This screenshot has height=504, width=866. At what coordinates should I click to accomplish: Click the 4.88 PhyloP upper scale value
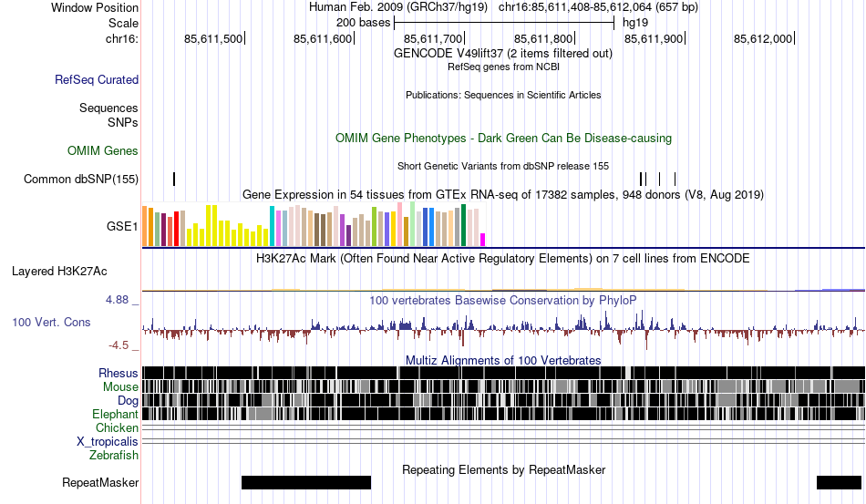(x=117, y=300)
